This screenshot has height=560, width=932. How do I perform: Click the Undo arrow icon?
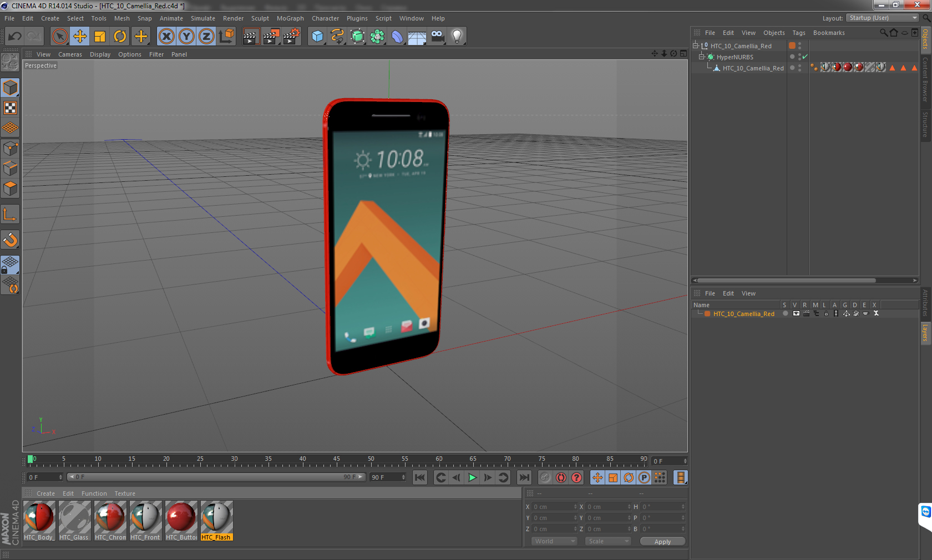[15, 37]
